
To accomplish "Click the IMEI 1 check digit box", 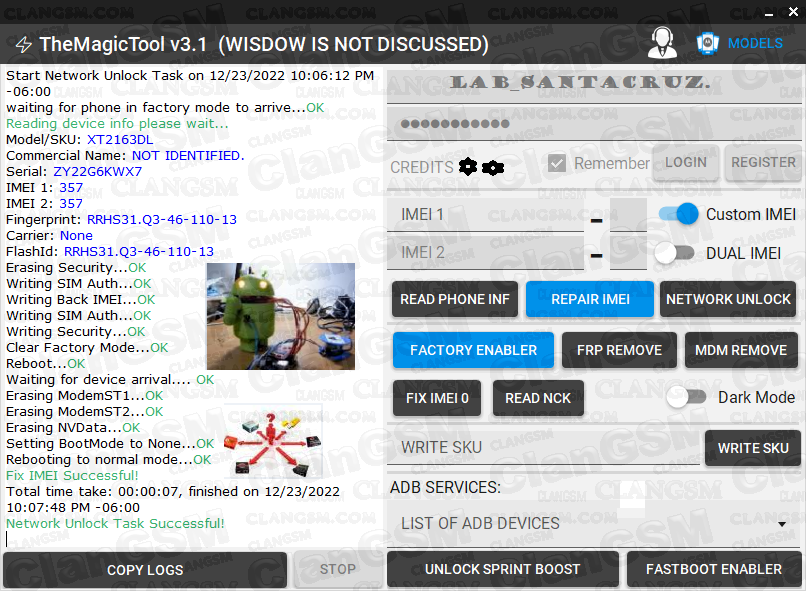I will (628, 214).
